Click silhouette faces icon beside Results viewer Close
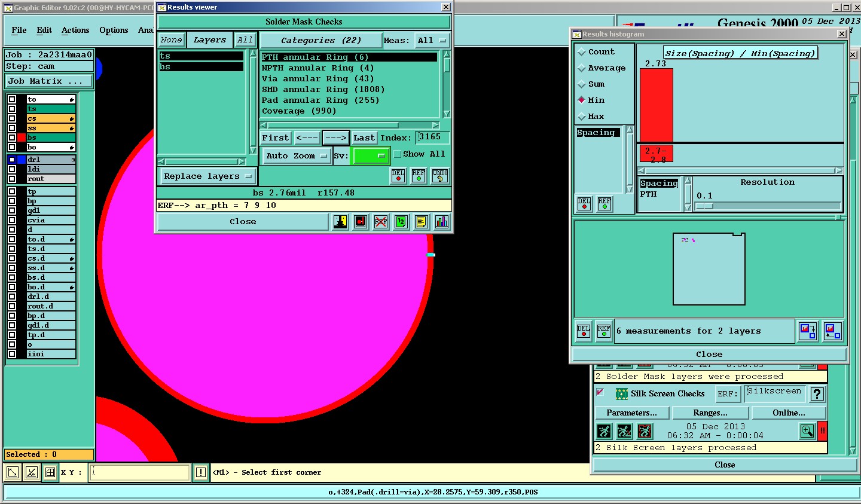The image size is (861, 504). click(x=340, y=222)
